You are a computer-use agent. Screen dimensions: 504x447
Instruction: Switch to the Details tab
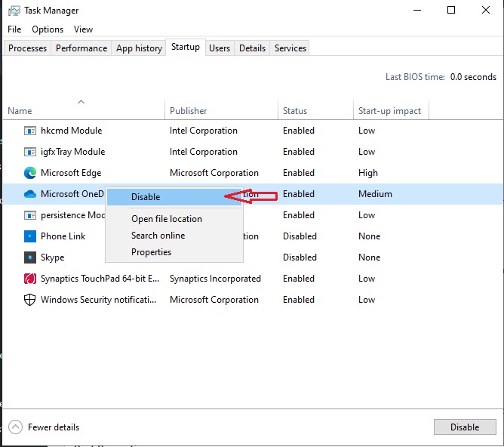(x=252, y=48)
